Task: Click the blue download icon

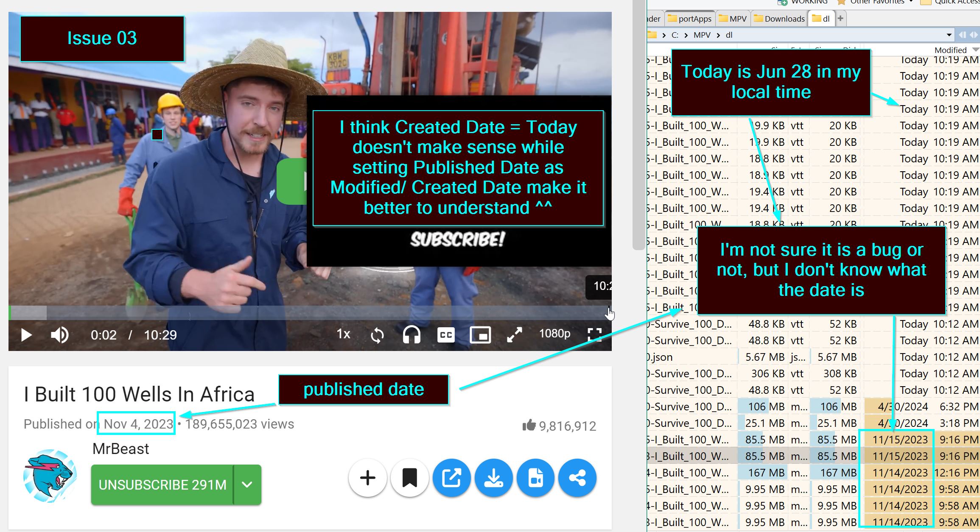Action: (x=493, y=478)
